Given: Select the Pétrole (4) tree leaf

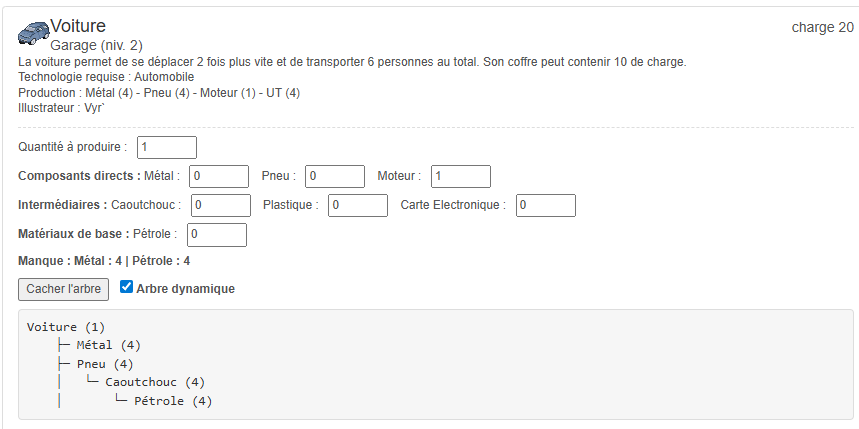Looking at the screenshot, I should 173,401.
